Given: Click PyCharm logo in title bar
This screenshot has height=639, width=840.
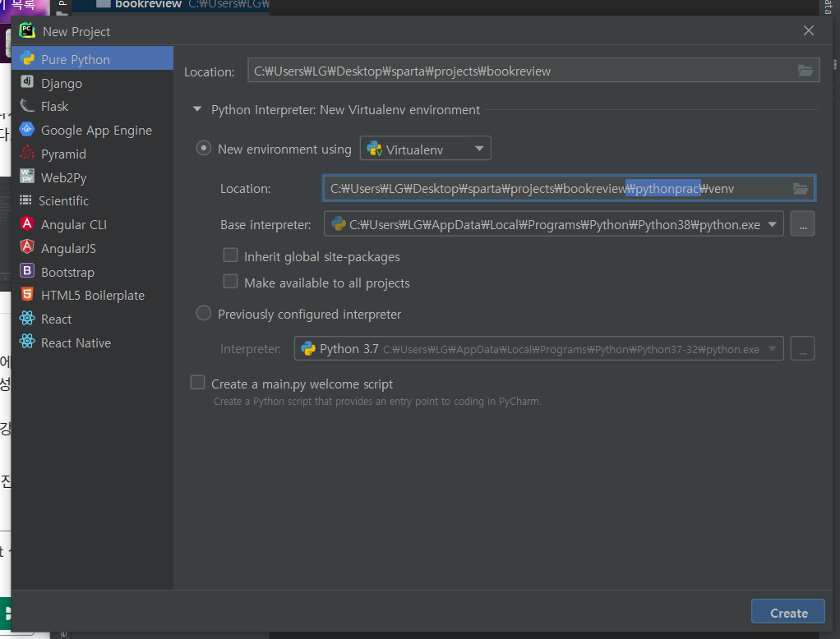Looking at the screenshot, I should tap(27, 30).
